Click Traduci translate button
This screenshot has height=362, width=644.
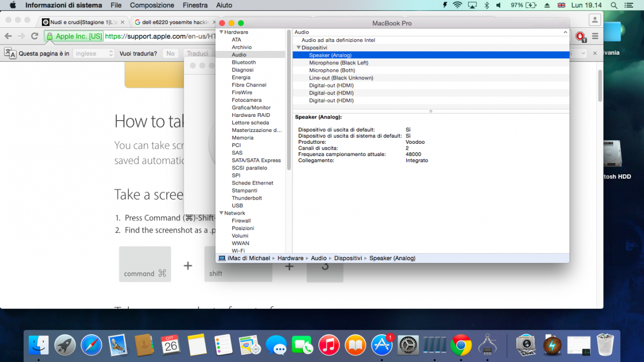click(197, 54)
